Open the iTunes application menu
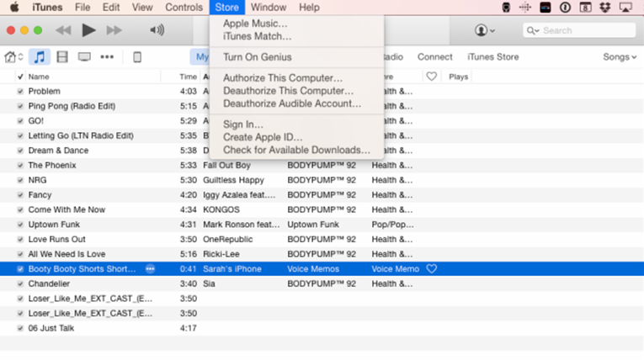 tap(47, 8)
